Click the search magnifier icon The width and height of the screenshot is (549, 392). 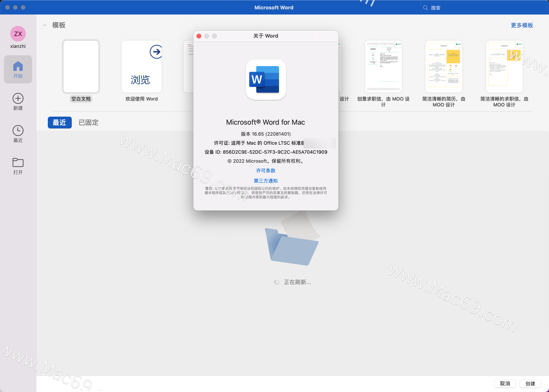click(x=425, y=8)
